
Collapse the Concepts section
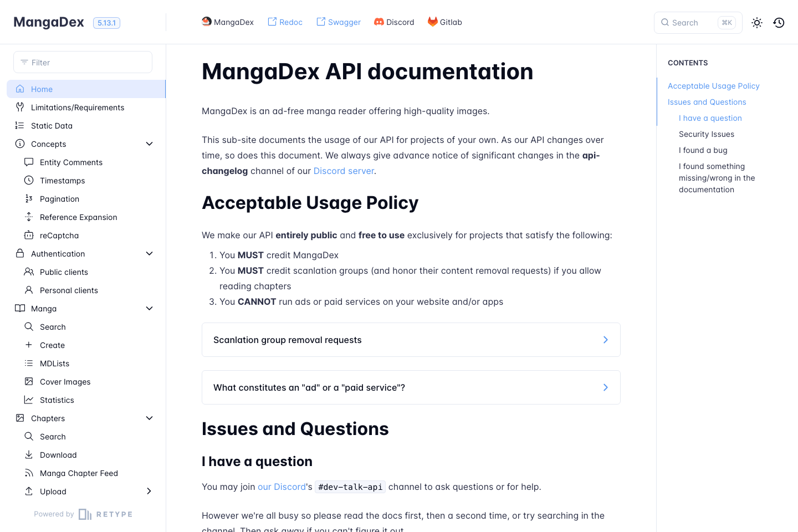(149, 144)
